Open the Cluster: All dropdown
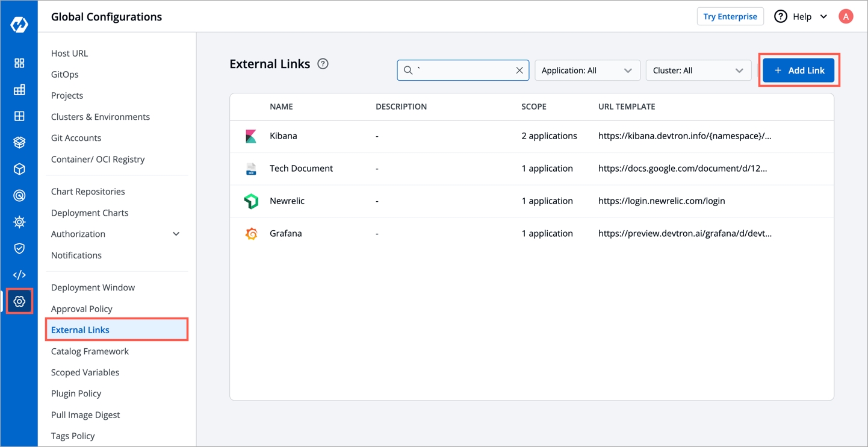 click(698, 70)
